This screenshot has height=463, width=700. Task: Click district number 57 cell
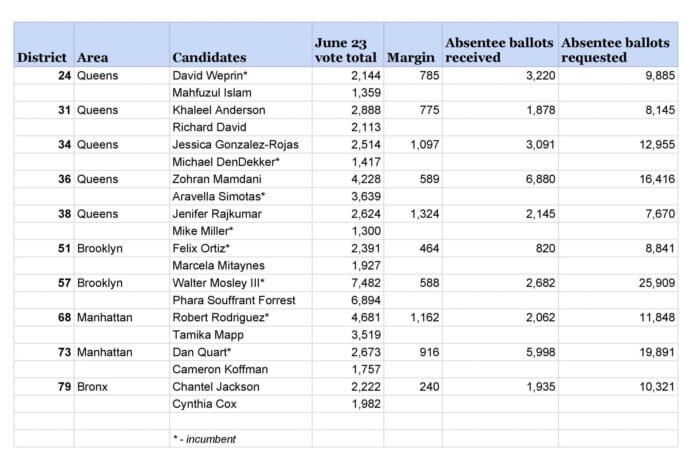(x=43, y=283)
